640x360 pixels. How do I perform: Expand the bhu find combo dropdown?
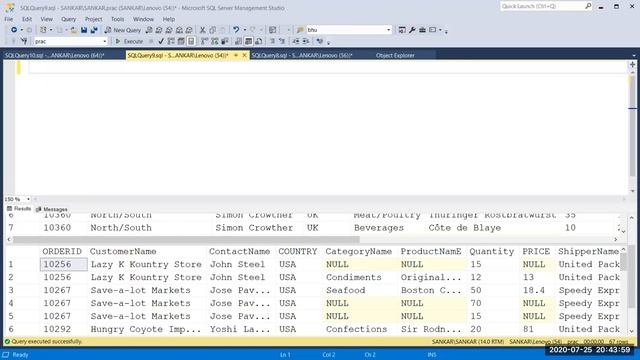(x=388, y=30)
